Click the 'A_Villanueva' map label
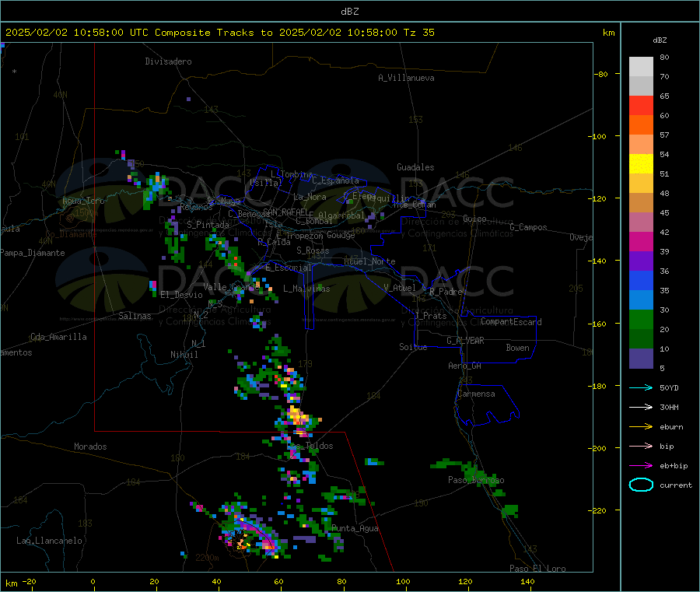 [406, 78]
